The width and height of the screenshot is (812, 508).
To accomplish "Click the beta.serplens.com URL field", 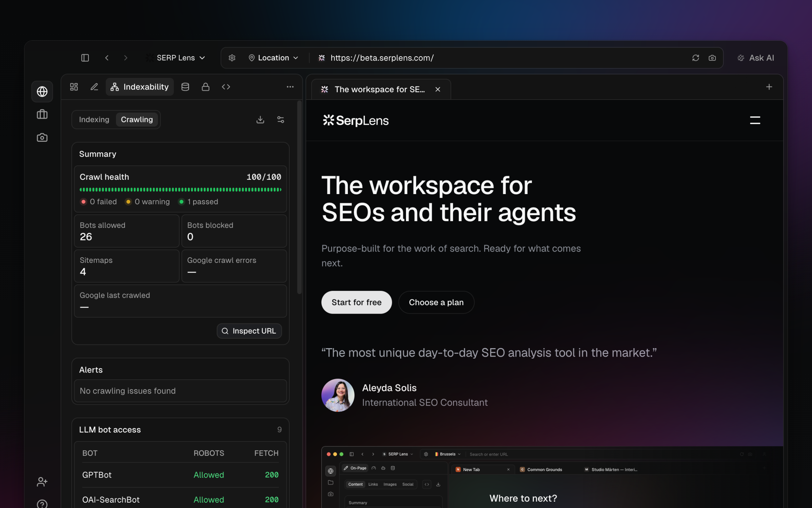I will [382, 58].
